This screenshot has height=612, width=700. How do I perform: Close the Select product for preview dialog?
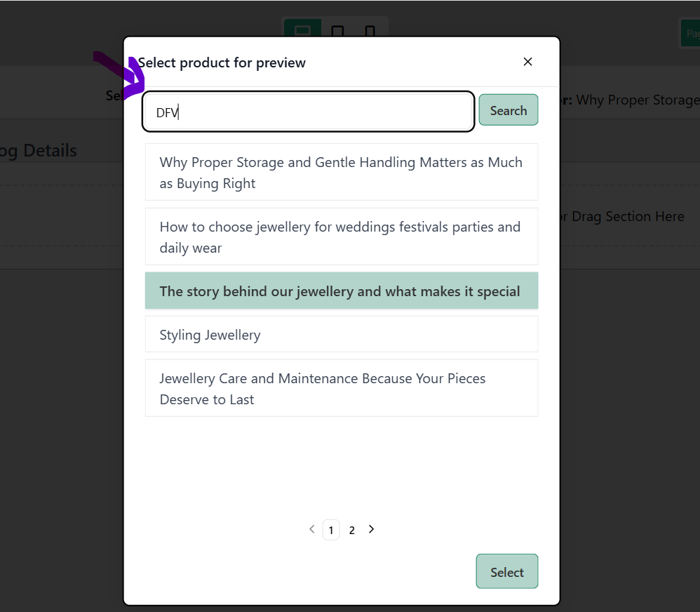click(527, 62)
